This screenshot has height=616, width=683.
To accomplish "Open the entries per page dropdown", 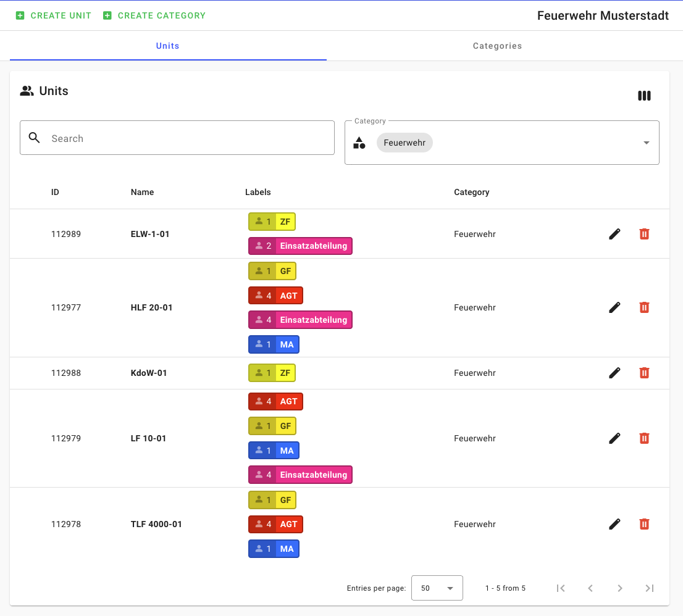I will [437, 588].
